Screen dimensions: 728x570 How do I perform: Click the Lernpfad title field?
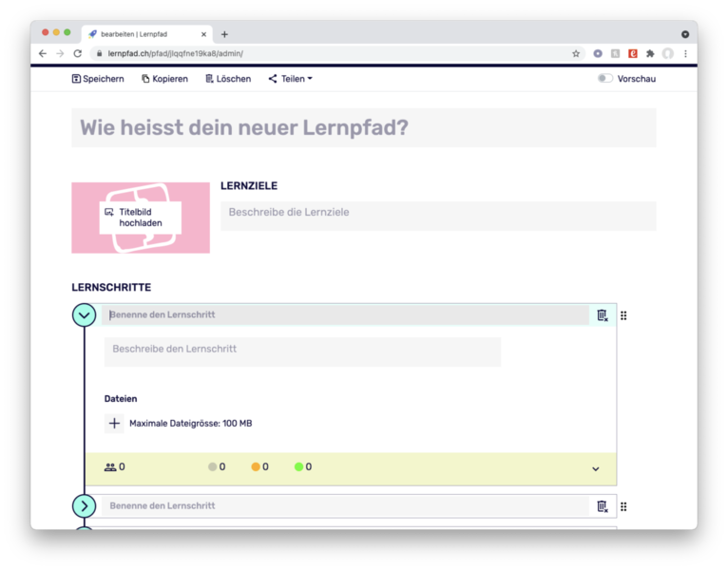pos(364,127)
